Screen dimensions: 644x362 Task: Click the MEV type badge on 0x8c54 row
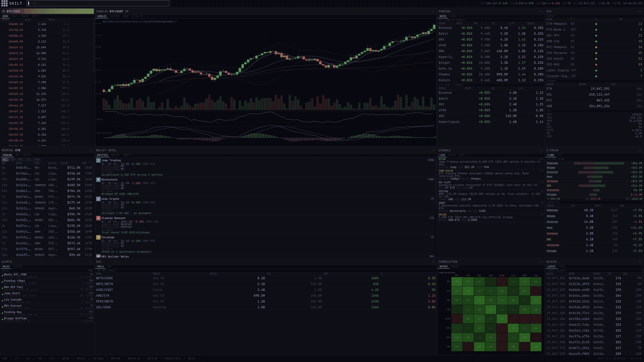[x=37, y=168]
